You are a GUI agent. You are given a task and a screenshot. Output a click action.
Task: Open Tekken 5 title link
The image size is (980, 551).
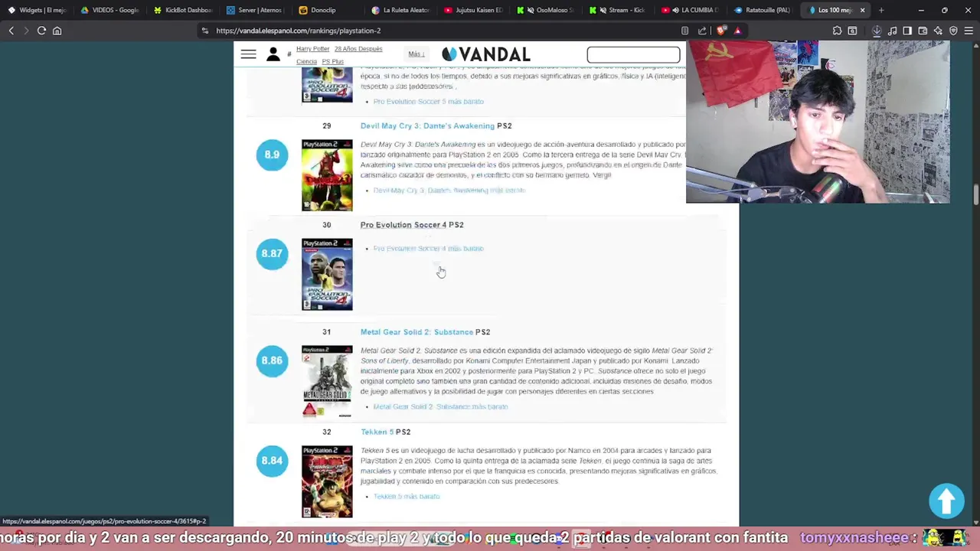377,432
